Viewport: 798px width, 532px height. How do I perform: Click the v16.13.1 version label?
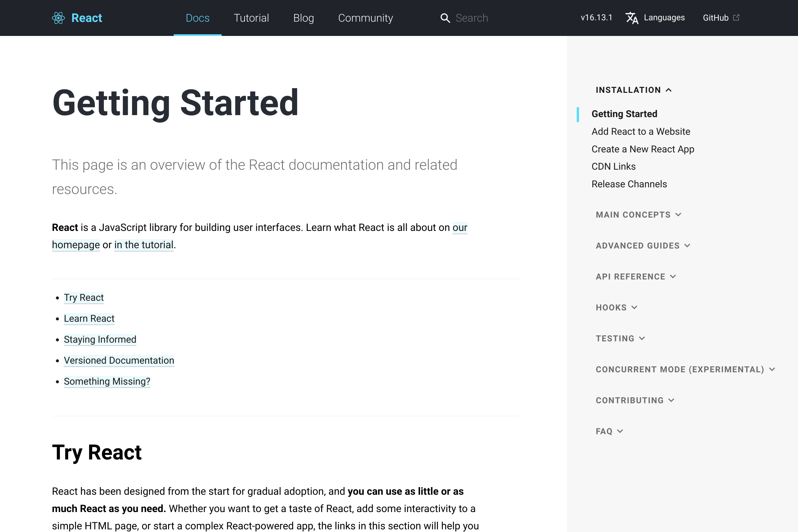click(596, 17)
